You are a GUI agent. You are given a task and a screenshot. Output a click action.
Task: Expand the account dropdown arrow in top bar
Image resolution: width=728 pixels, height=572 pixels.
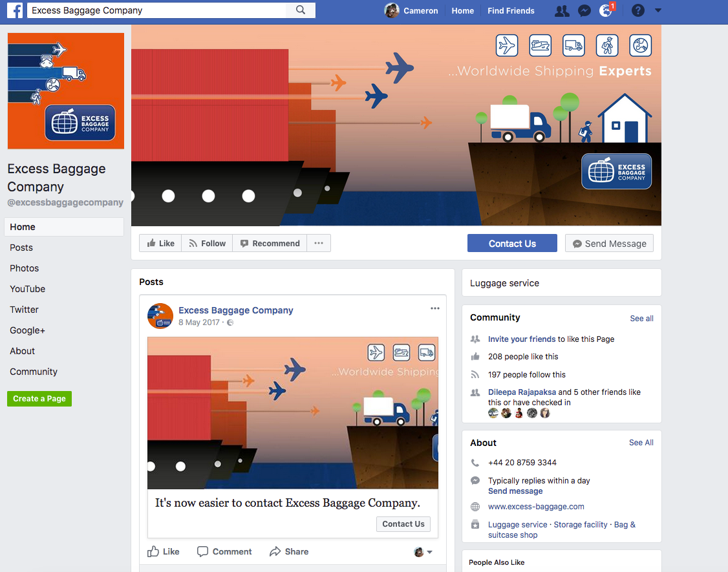coord(658,11)
